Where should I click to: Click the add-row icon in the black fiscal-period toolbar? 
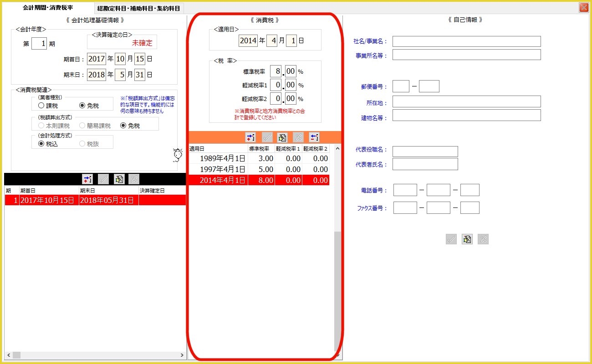tap(87, 179)
